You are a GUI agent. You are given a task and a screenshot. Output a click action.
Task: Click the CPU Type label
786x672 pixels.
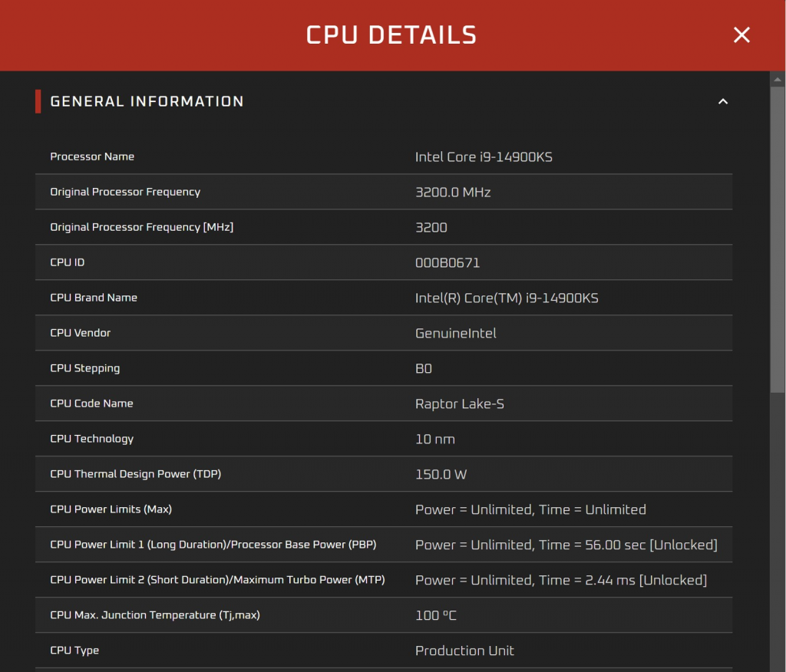click(x=74, y=651)
